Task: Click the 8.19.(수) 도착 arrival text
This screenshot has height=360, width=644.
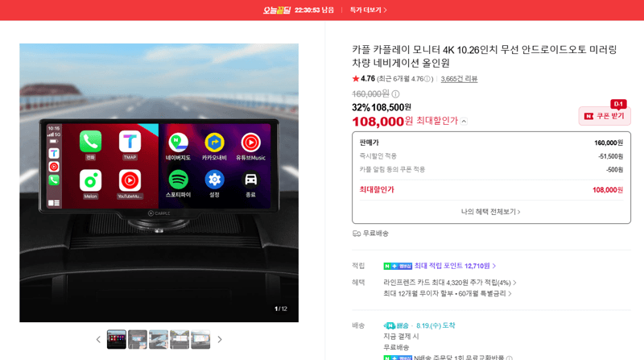Action: [x=436, y=325]
